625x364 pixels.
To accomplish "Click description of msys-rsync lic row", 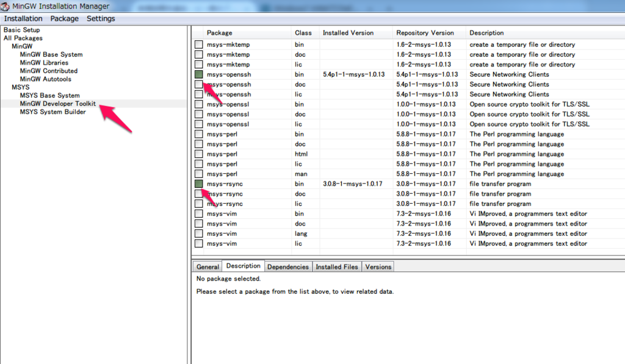I will tap(500, 204).
